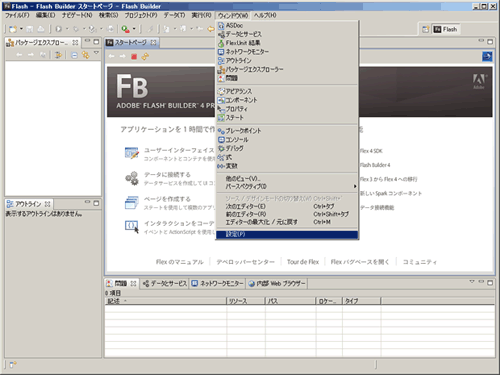
Task: Choose ブレークポイント view in the menu
Action: tap(287, 131)
